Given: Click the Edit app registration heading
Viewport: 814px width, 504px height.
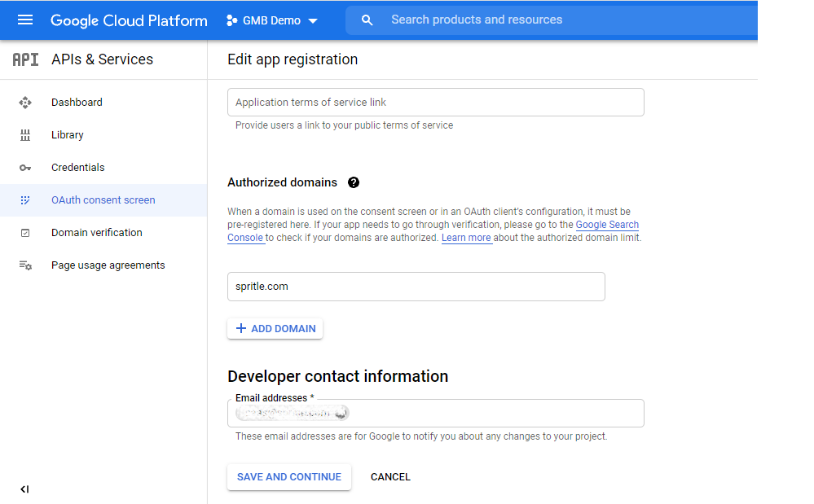Looking at the screenshot, I should pos(293,59).
